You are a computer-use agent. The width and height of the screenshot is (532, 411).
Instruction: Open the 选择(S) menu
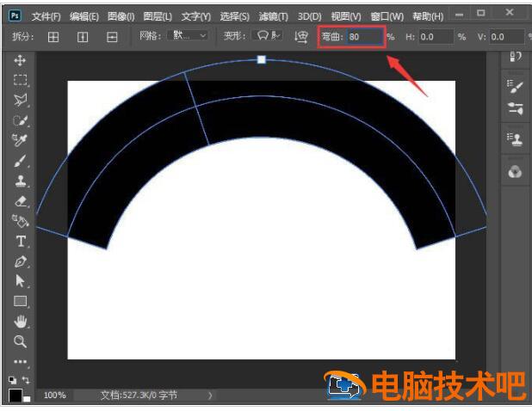pos(234,16)
